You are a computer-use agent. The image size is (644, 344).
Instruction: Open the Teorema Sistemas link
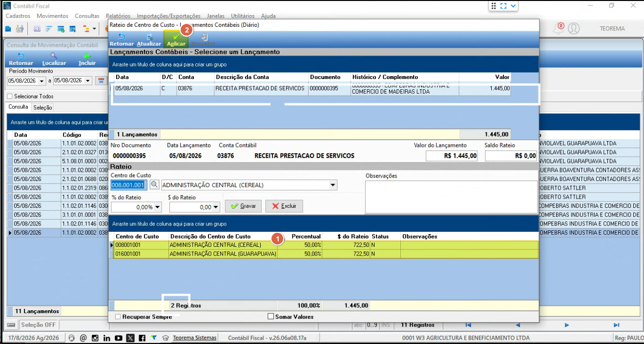[195, 338]
